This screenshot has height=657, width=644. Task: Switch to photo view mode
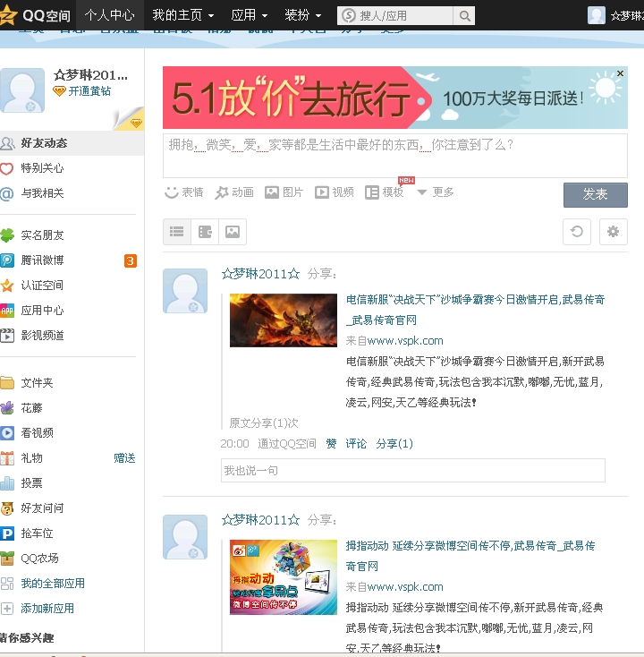point(233,232)
